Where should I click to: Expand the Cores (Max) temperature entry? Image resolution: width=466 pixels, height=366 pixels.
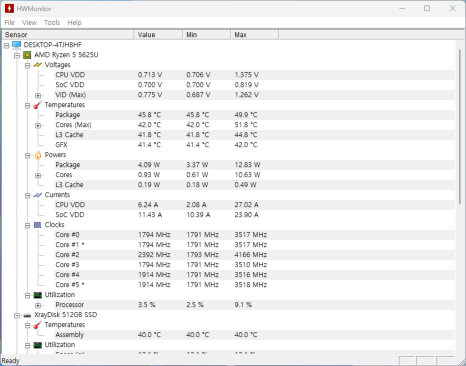(38, 126)
